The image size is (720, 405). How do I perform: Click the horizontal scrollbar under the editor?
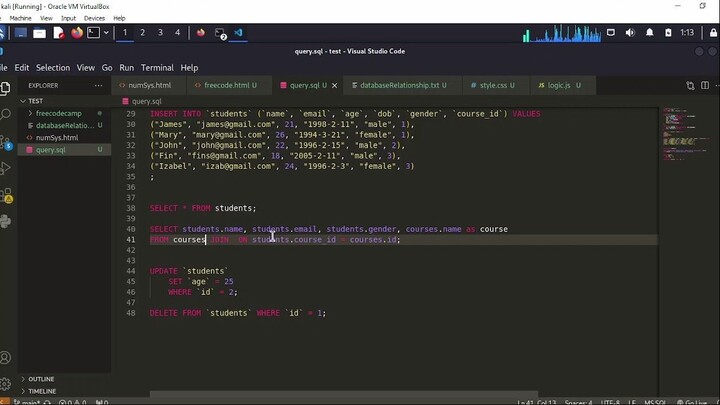point(343,394)
